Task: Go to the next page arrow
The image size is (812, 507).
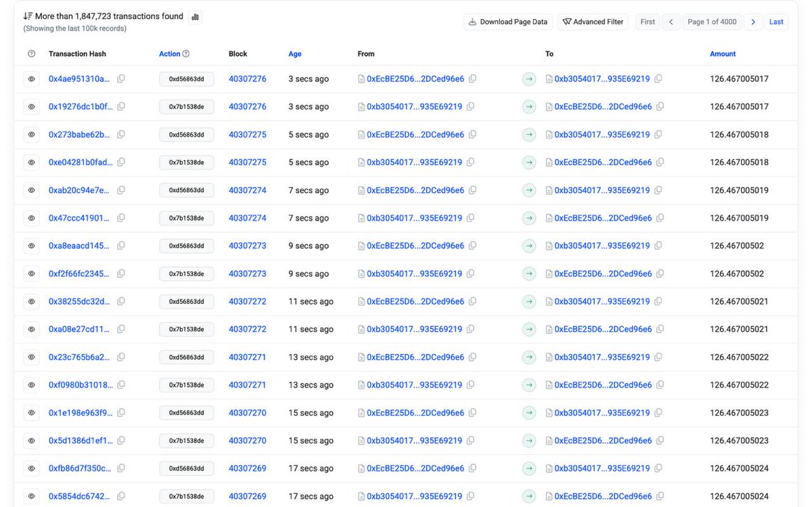Action: coord(753,22)
